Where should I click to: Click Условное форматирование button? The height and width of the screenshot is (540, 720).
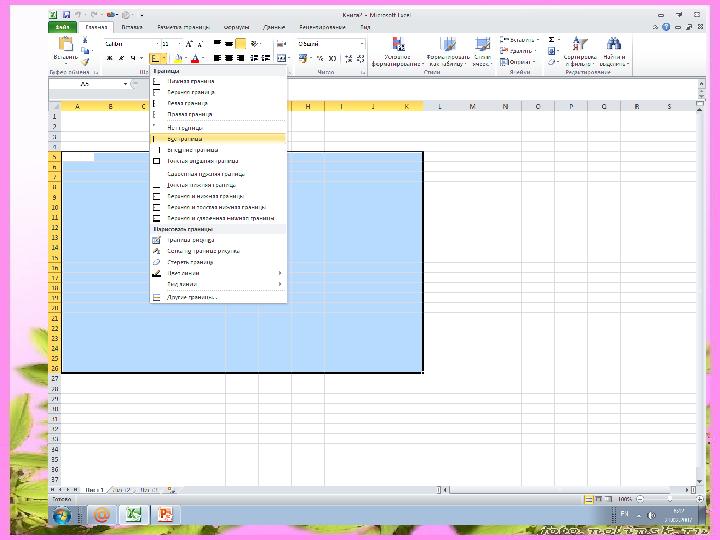[398, 52]
